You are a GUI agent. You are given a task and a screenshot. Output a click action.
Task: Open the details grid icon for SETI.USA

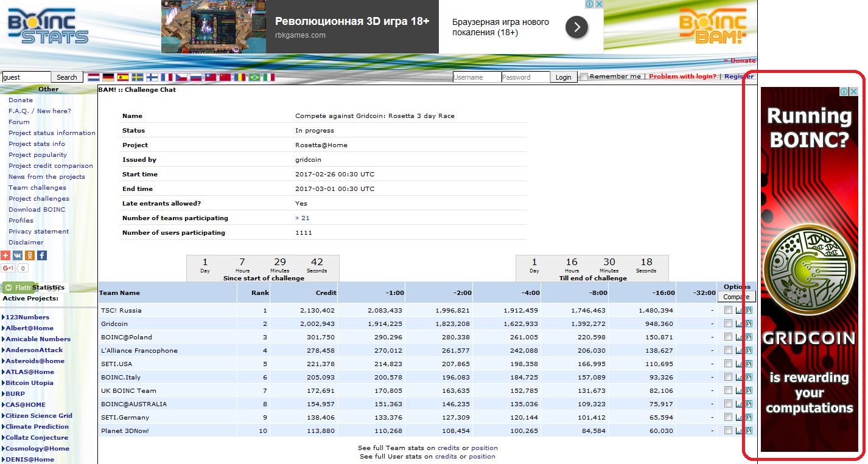click(x=749, y=364)
